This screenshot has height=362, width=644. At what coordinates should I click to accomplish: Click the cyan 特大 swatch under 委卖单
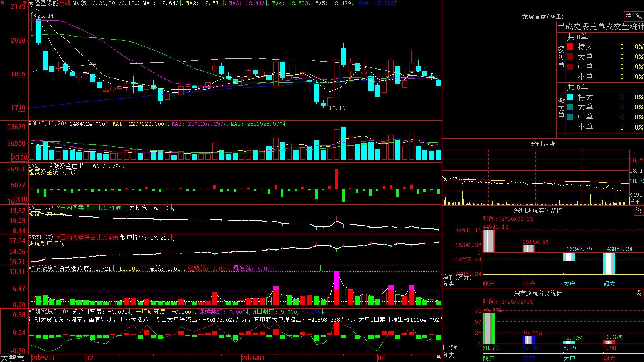tap(570, 97)
